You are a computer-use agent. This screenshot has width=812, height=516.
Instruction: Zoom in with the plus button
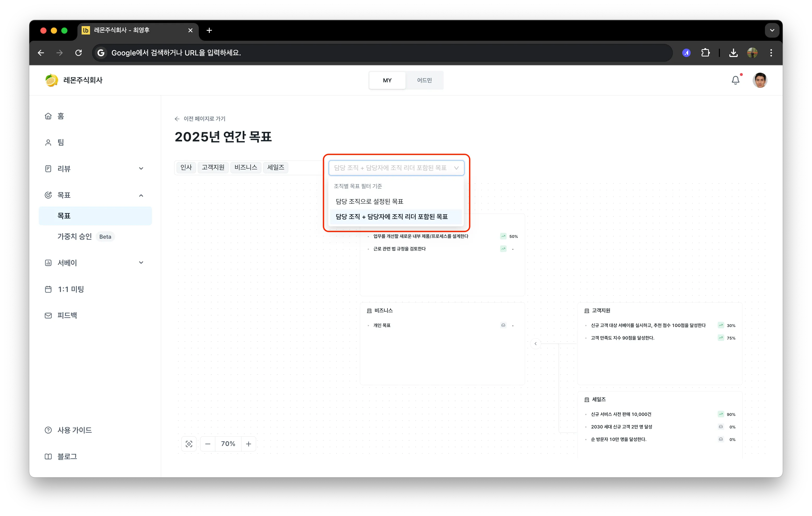[x=249, y=444]
